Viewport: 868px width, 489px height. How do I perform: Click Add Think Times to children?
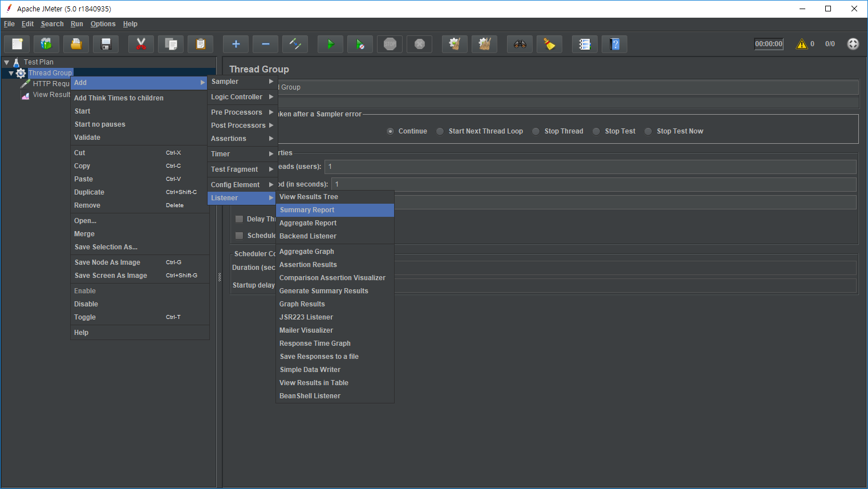pos(140,98)
